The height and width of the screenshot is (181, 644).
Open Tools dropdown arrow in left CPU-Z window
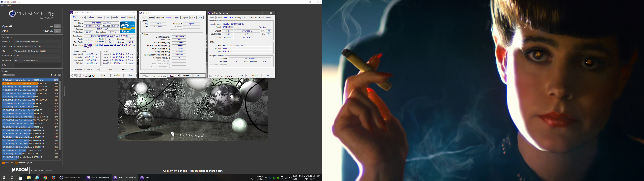coord(109,75)
